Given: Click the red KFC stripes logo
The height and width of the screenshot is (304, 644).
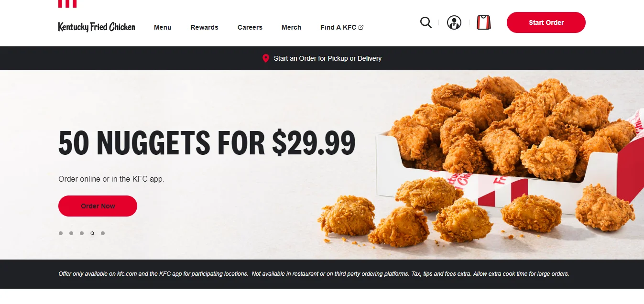Looking at the screenshot, I should [67, 4].
